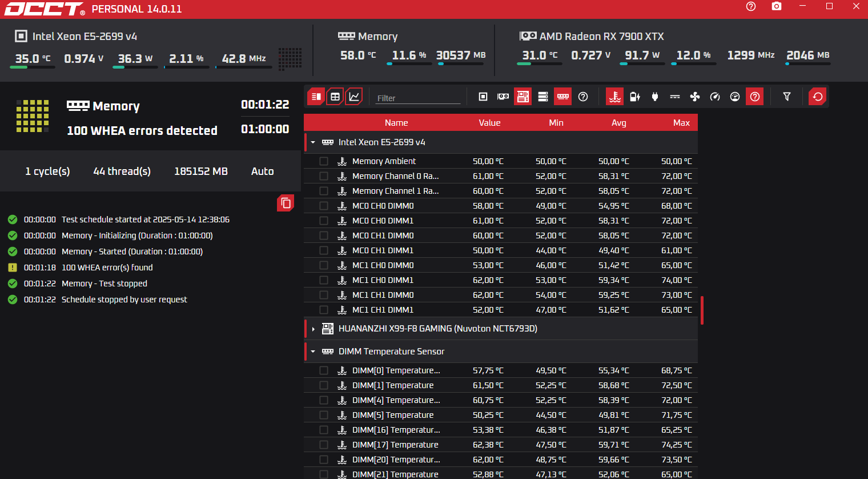Check the MC0 CH0 DIMM0 checkbox
The width and height of the screenshot is (868, 479).
[324, 206]
